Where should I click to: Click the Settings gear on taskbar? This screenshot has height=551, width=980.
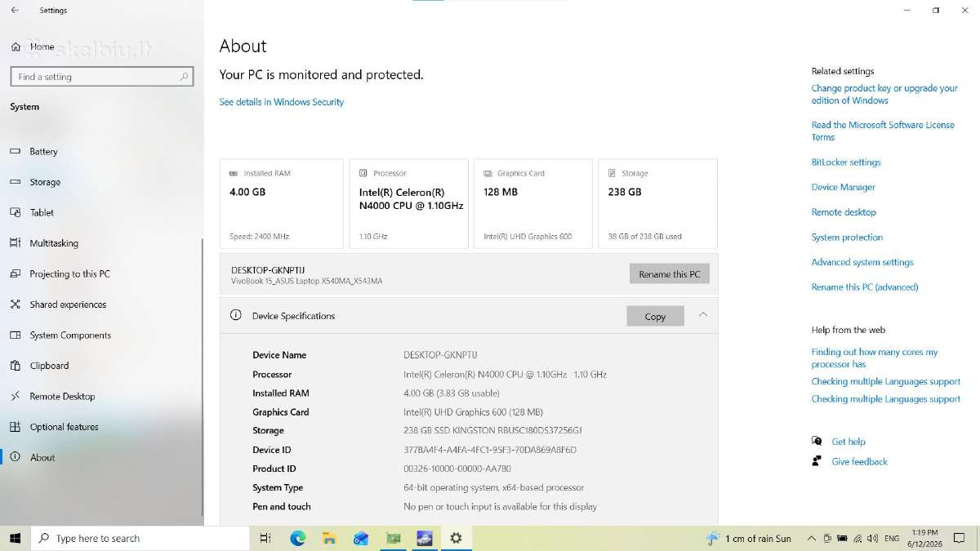click(x=456, y=538)
